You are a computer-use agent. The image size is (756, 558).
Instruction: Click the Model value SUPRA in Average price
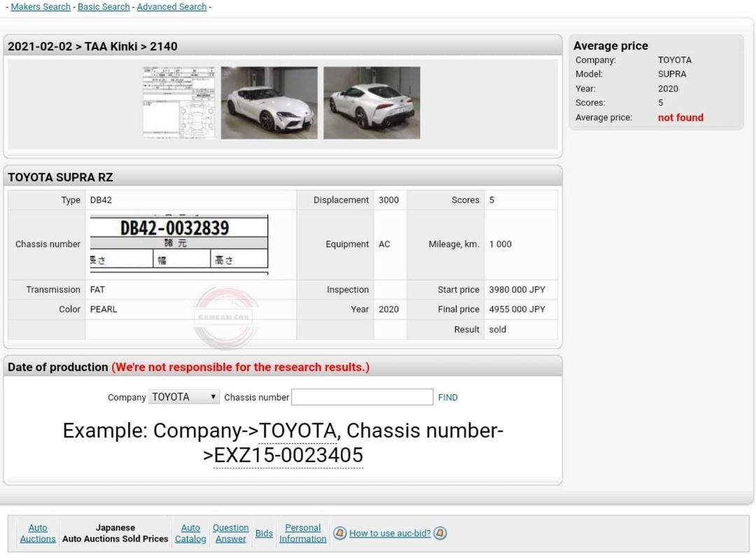pos(671,74)
